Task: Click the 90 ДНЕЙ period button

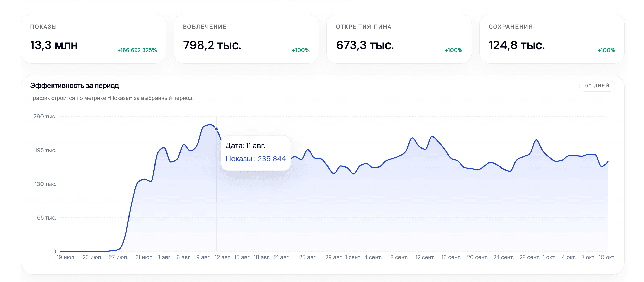Action: pos(597,86)
